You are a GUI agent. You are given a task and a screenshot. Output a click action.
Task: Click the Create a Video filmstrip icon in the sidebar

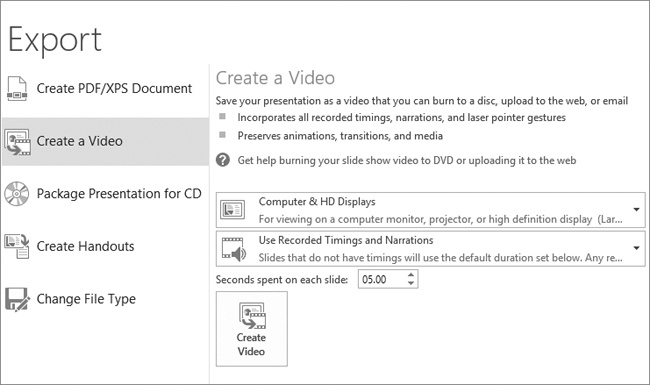point(17,142)
